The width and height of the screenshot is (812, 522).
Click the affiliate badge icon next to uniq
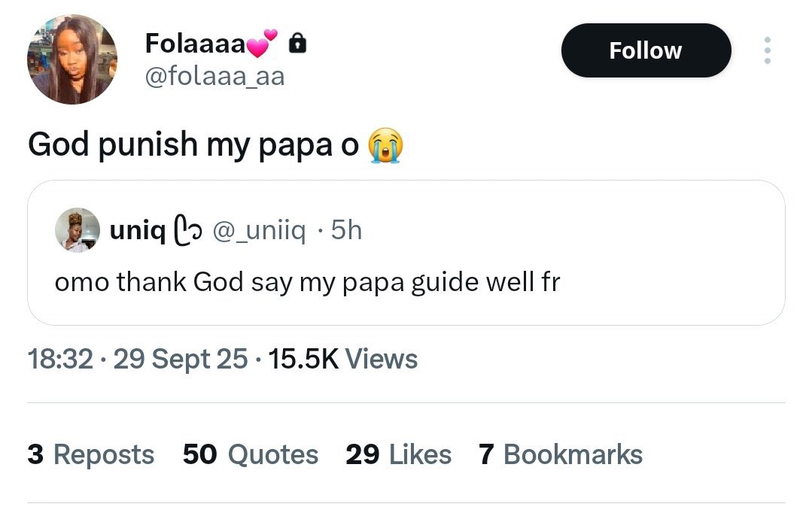coord(185,231)
